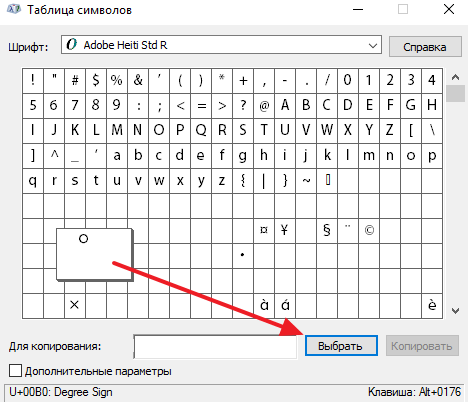This screenshot has height=402, width=468.
Task: Pick the ampersand & character
Action: point(138,81)
